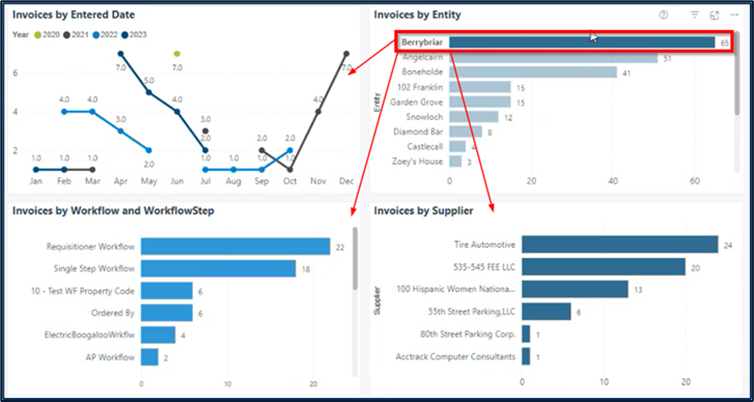Select the Angelcairn bar
Screen dimensions: 754x402
point(553,57)
